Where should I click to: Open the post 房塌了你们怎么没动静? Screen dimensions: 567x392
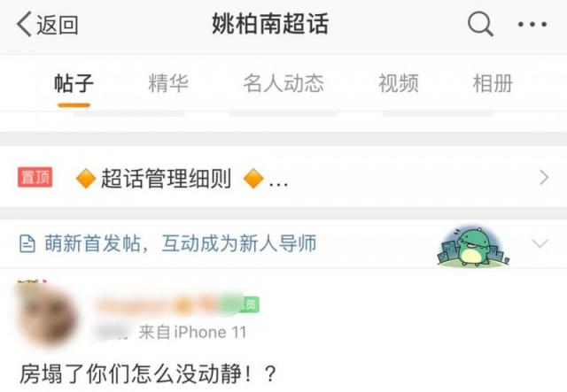[148, 373]
